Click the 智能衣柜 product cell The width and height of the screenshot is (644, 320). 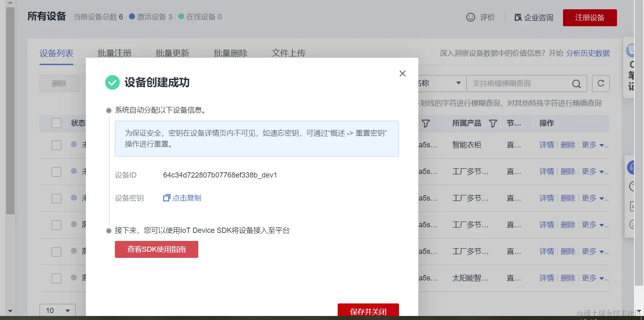[x=467, y=145]
